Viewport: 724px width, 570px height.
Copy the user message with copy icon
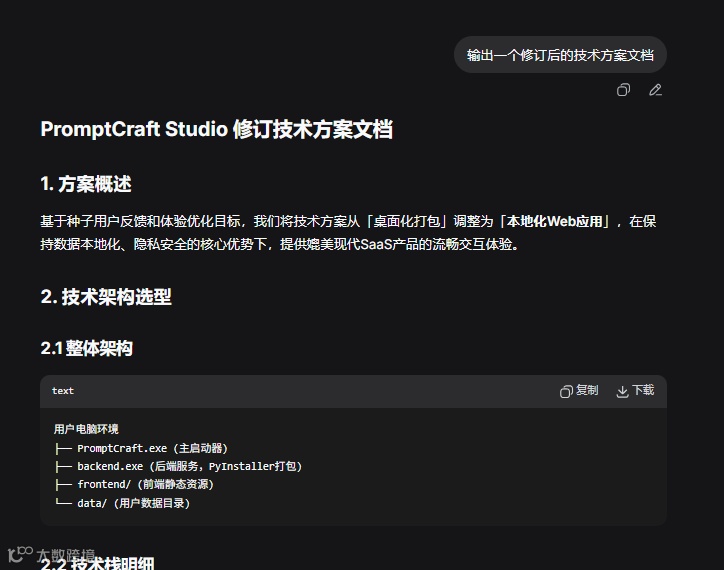pyautogui.click(x=623, y=90)
